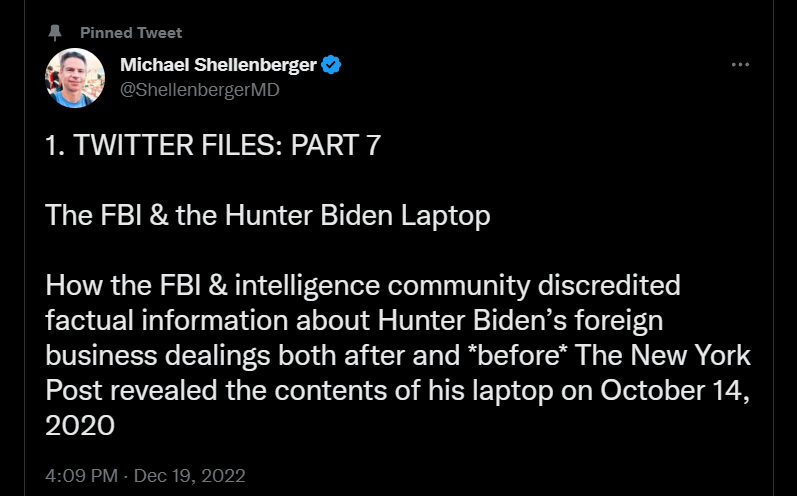Open the @ShellenbergerMD handle link

click(199, 90)
